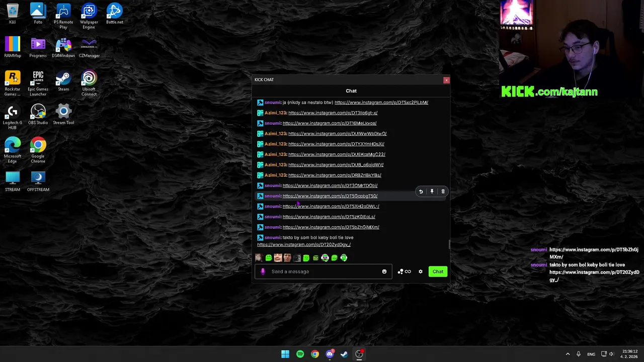Open snoumi link ending DT3OMrTDObi
Viewport: 644px width, 362px height.
(x=330, y=186)
